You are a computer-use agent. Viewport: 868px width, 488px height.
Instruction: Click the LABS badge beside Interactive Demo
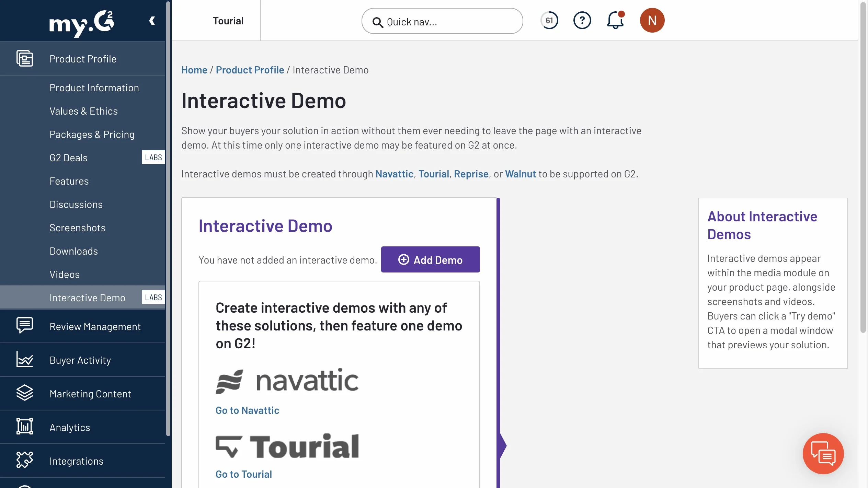[x=153, y=298]
